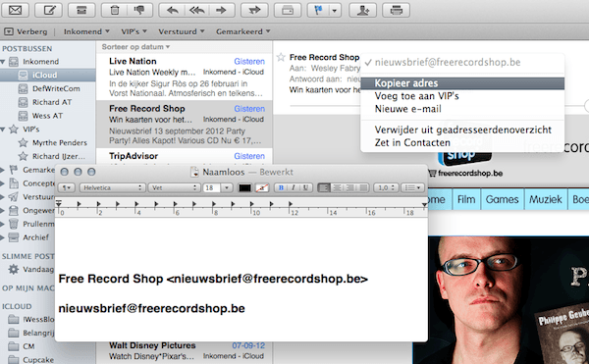
Task: Click the font size field showing 18
Action: [x=211, y=187]
